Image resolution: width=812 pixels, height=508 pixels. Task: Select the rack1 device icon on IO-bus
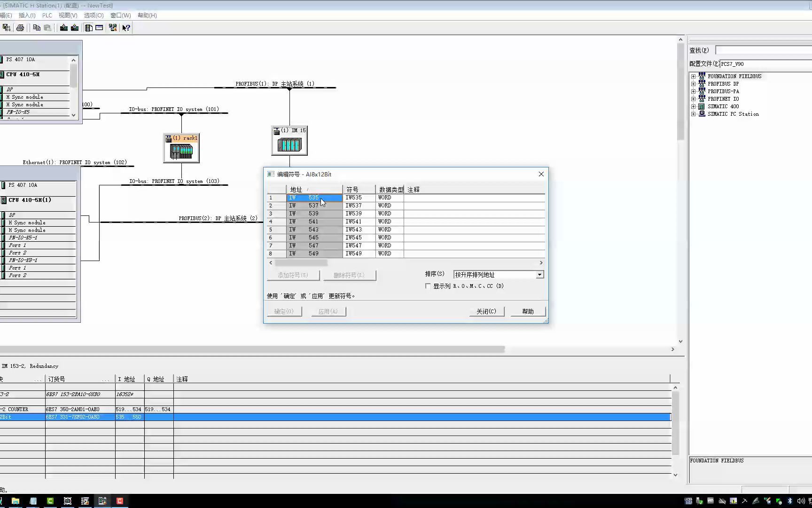pos(181,148)
